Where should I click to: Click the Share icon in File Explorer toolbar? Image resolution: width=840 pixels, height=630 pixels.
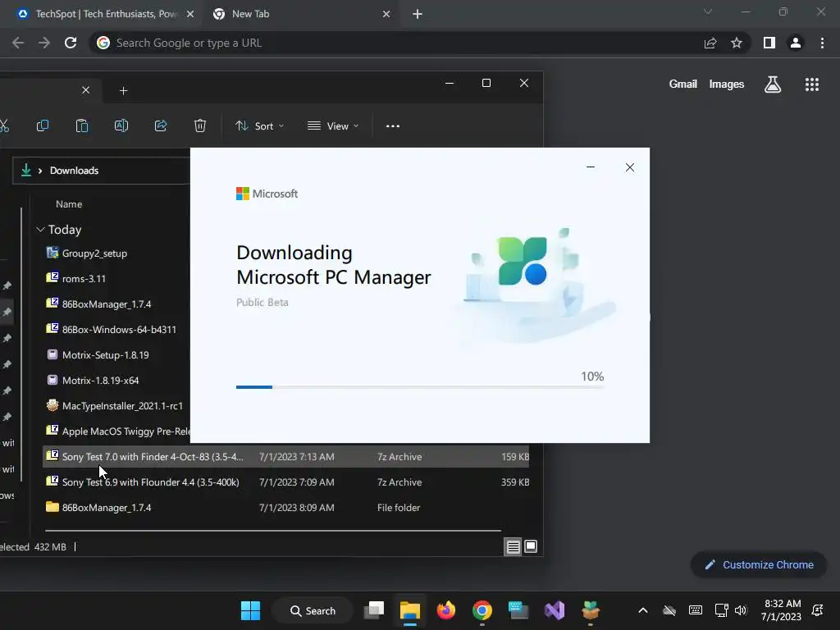[161, 126]
